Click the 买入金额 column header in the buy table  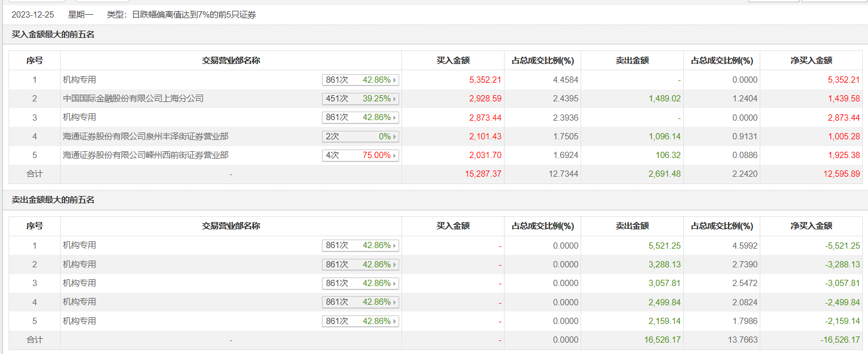click(x=452, y=61)
